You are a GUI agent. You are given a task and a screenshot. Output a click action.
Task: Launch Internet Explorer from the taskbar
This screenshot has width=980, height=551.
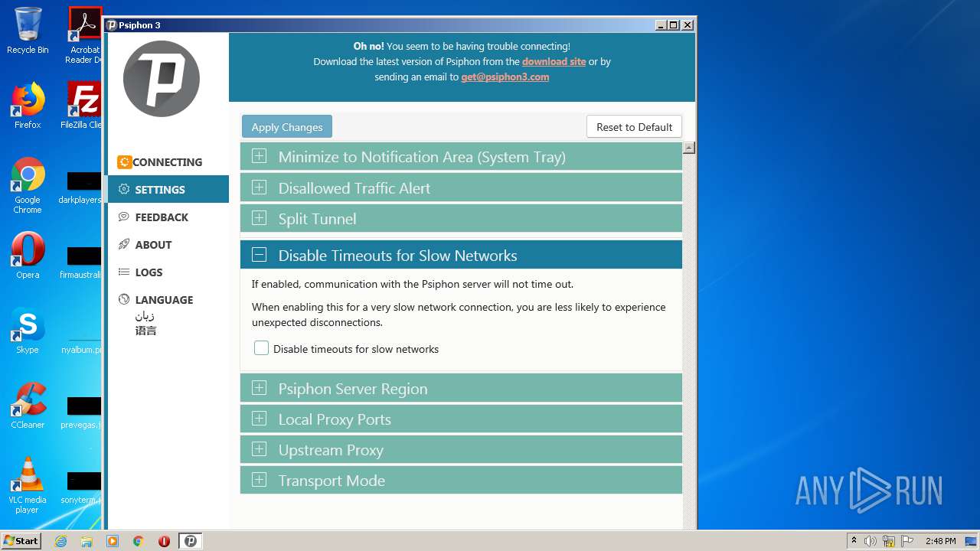pos(60,541)
